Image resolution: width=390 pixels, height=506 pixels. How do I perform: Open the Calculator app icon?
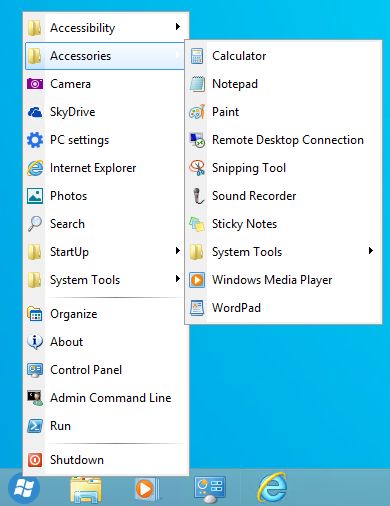coord(197,56)
